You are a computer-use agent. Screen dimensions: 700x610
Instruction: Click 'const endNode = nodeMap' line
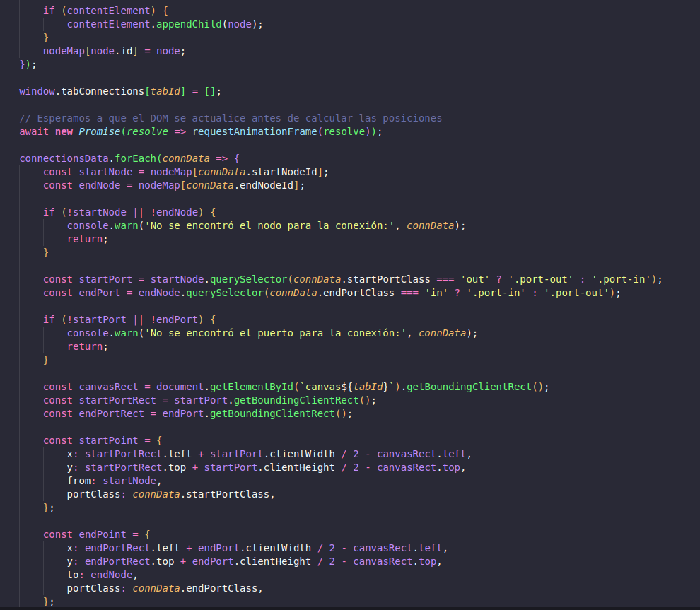[174, 185]
